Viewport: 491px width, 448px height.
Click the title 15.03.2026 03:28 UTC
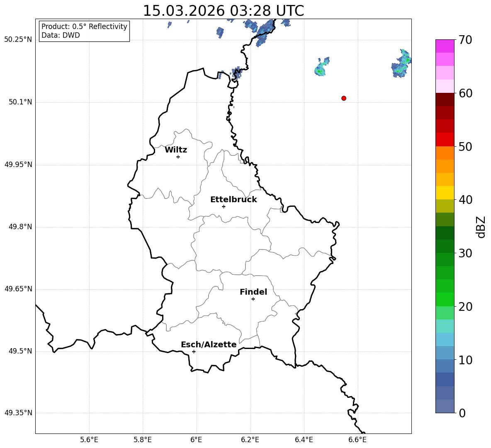pyautogui.click(x=223, y=11)
